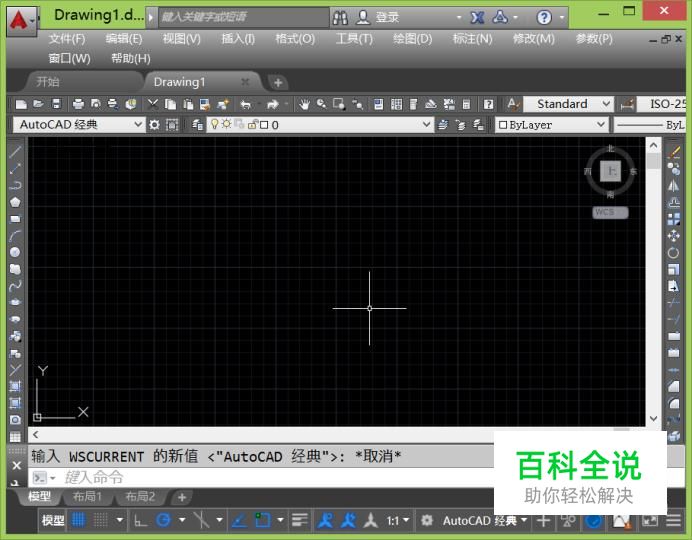Open the 绘图(D) menu

pos(412,38)
